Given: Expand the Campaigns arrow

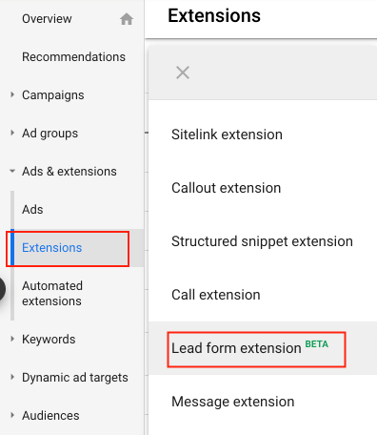Looking at the screenshot, I should [x=12, y=95].
